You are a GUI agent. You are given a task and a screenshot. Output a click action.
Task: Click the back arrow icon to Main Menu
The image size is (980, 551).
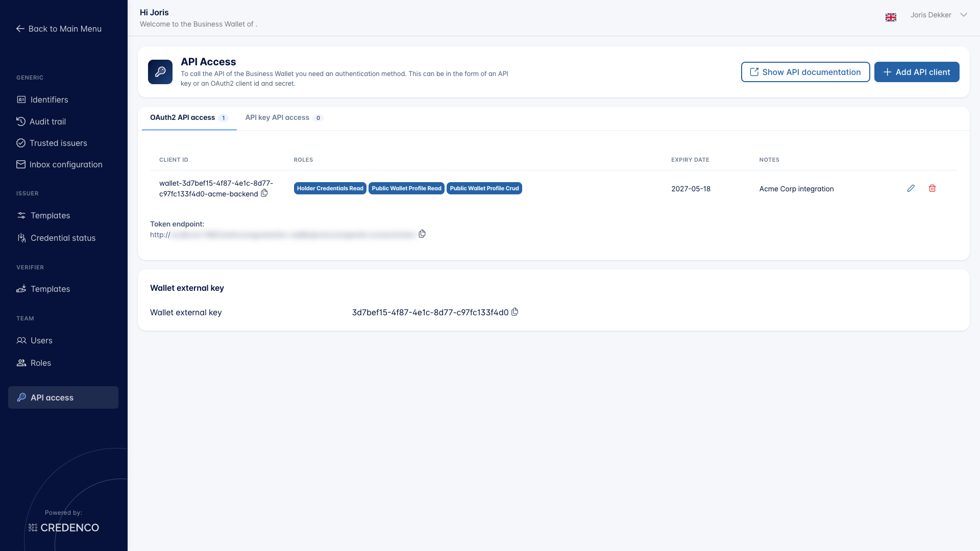coord(20,29)
